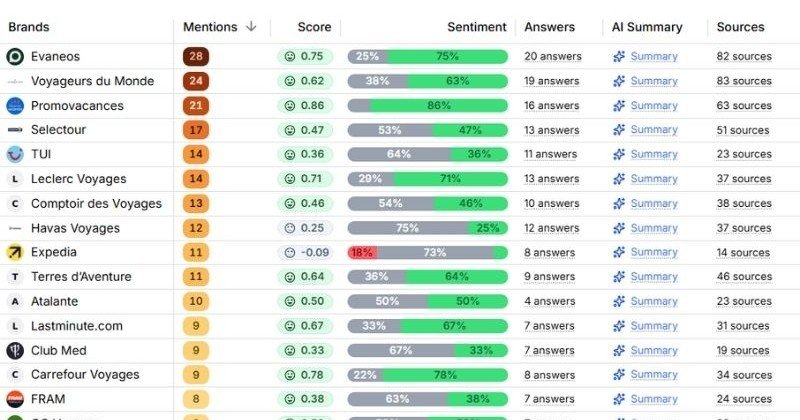This screenshot has height=420, width=800.
Task: Click Expedia's red negative sentiment bar segment
Action: pyautogui.click(x=360, y=252)
